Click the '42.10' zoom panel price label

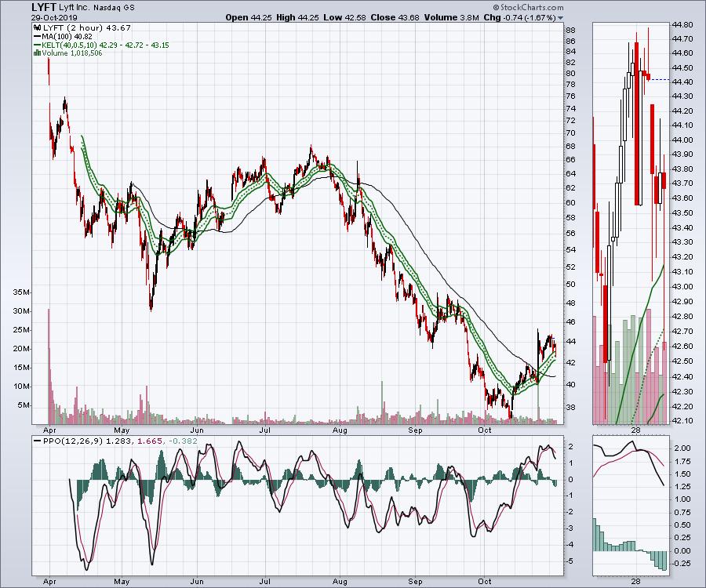tap(682, 421)
